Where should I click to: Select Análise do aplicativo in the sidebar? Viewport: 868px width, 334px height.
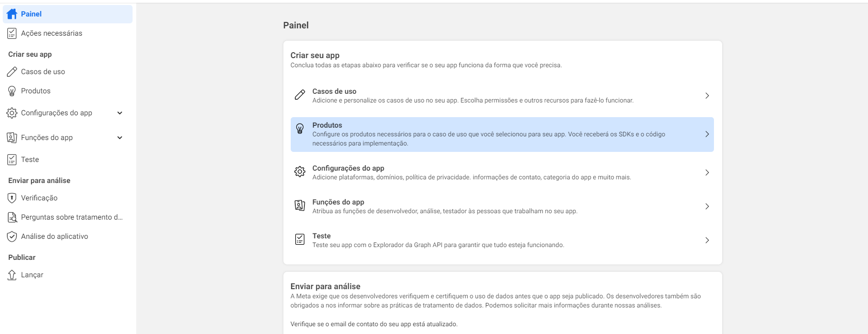(54, 236)
